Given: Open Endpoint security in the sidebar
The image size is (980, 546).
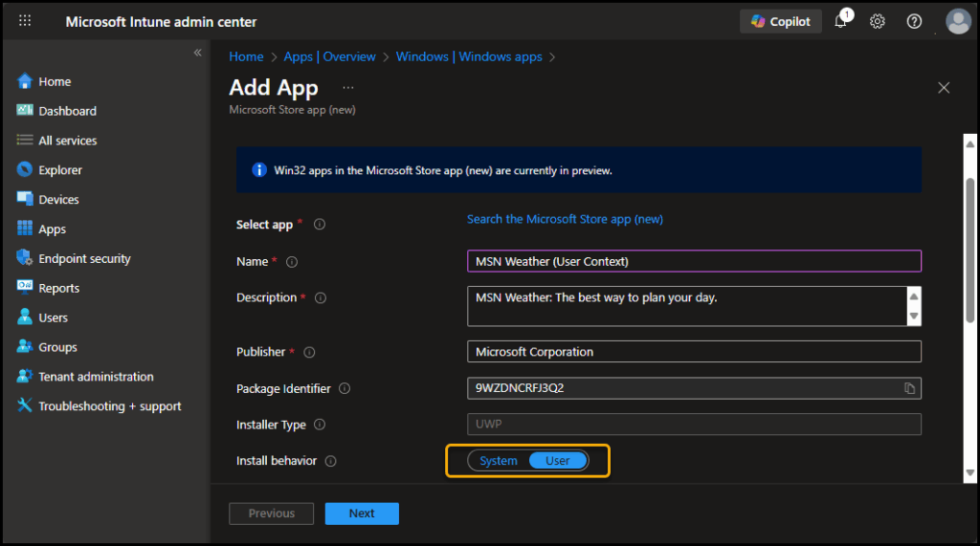Looking at the screenshot, I should point(84,258).
